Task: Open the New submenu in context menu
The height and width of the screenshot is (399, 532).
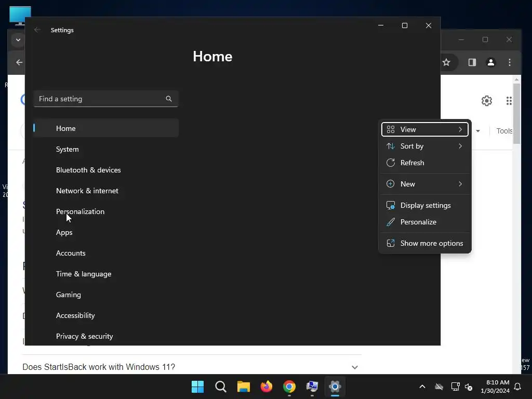Action: [425, 184]
